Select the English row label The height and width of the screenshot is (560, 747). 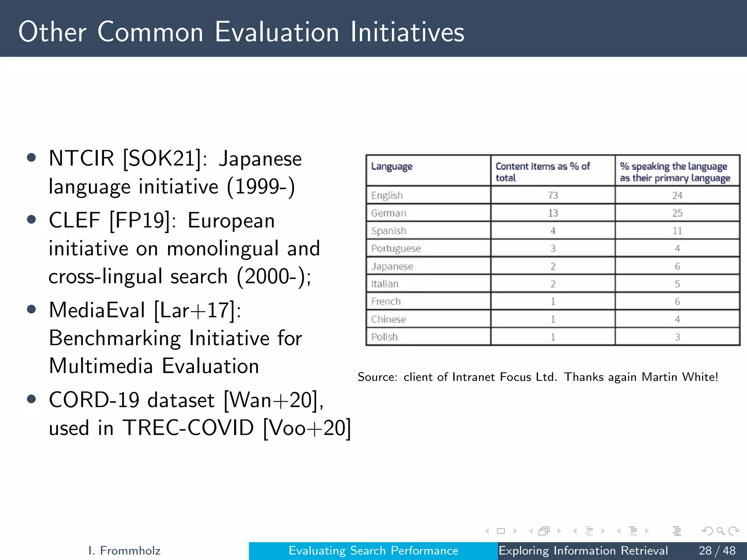click(387, 196)
